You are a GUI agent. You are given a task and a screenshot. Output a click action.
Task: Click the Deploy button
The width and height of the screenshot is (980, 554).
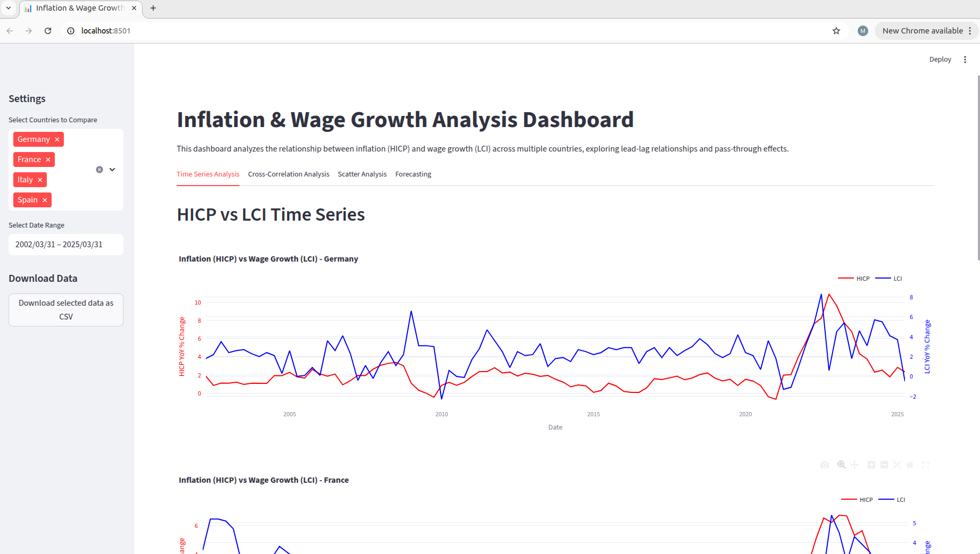click(940, 60)
